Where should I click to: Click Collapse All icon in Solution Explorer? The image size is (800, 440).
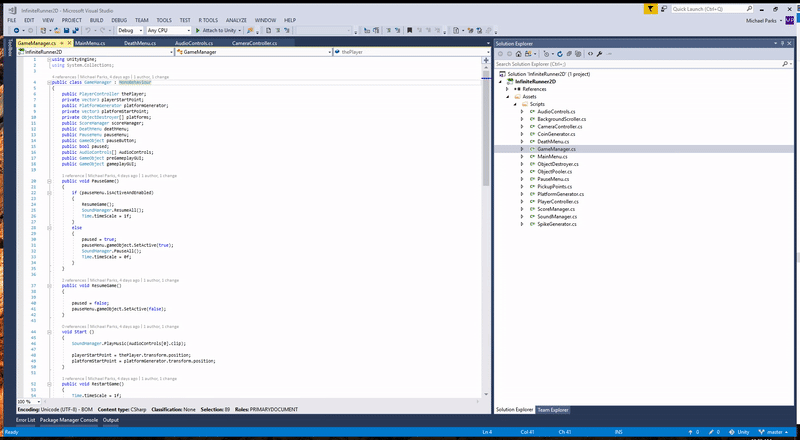coord(567,53)
